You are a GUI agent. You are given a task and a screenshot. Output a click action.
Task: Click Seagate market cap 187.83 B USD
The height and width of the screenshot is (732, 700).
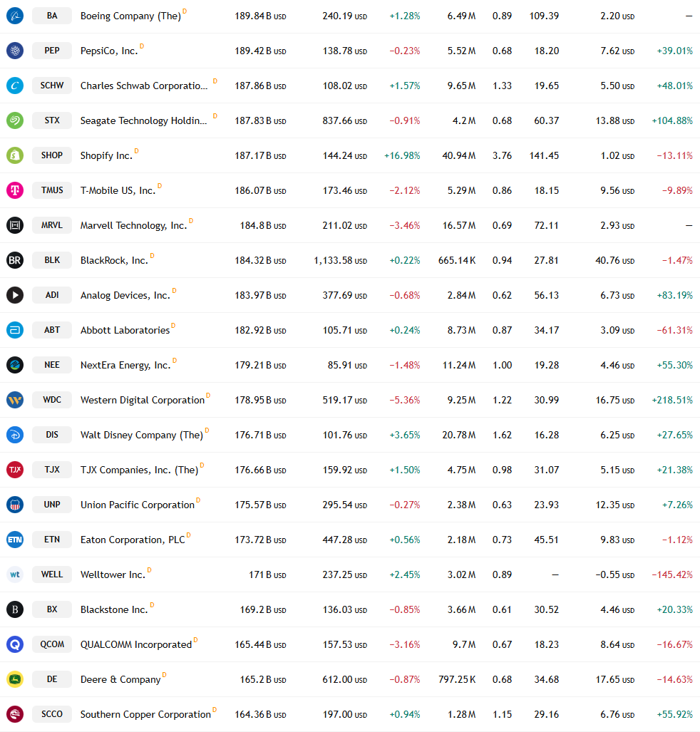260,120
